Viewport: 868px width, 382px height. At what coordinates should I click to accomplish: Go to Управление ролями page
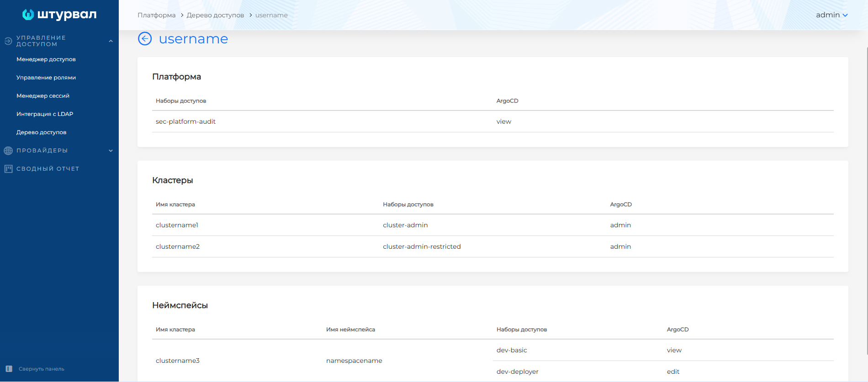[46, 78]
